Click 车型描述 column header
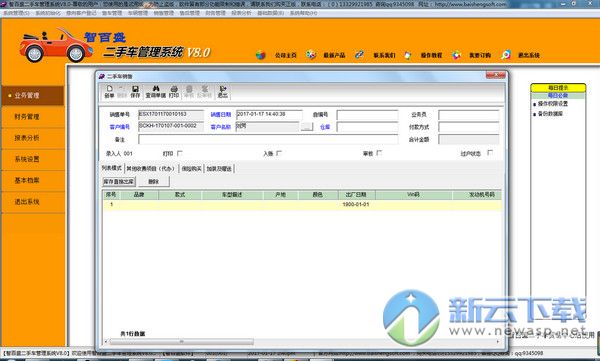Image resolution: width=600 pixels, height=361 pixels. (232, 195)
